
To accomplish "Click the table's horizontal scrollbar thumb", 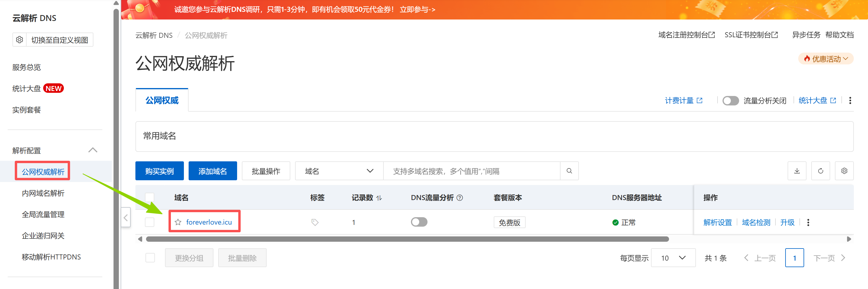I will click(407, 239).
